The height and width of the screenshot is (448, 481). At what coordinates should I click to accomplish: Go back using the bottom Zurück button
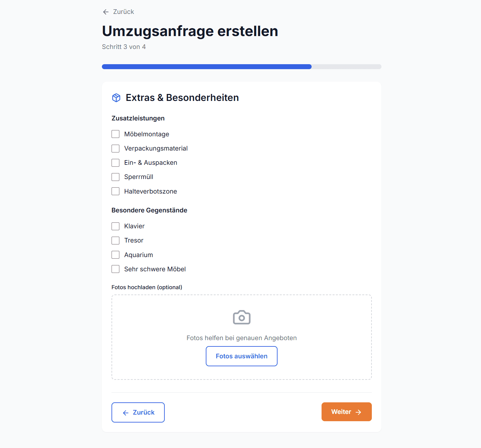coord(138,412)
